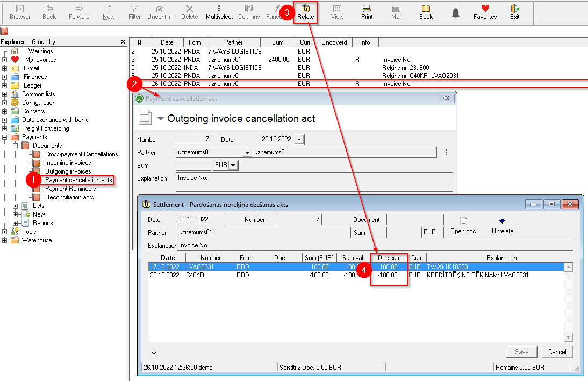Click the Cancel button in Settlement
The height and width of the screenshot is (381, 588).
(557, 352)
